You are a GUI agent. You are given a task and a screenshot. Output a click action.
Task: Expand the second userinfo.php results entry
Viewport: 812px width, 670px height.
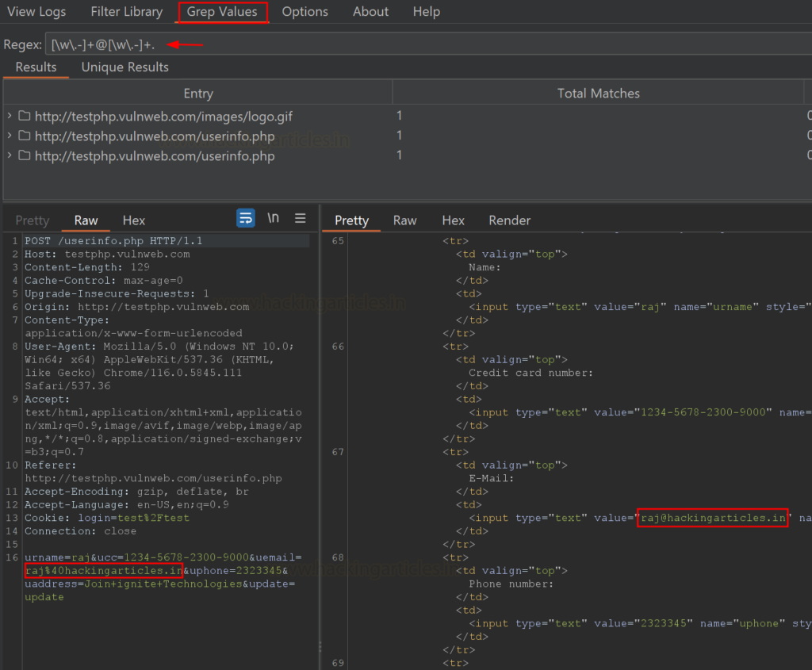(x=10, y=155)
